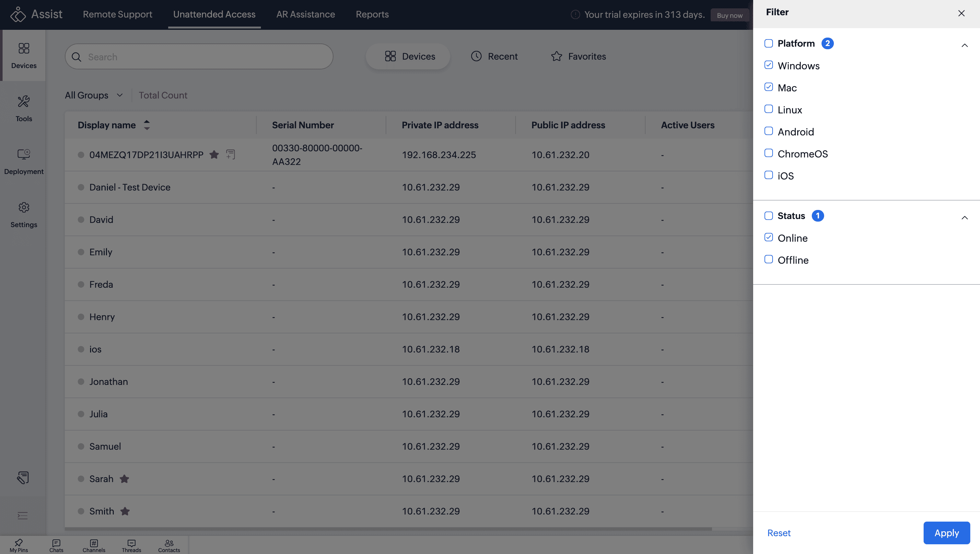Click the favorite star next to Sarah
This screenshot has width=980, height=554.
tap(124, 479)
